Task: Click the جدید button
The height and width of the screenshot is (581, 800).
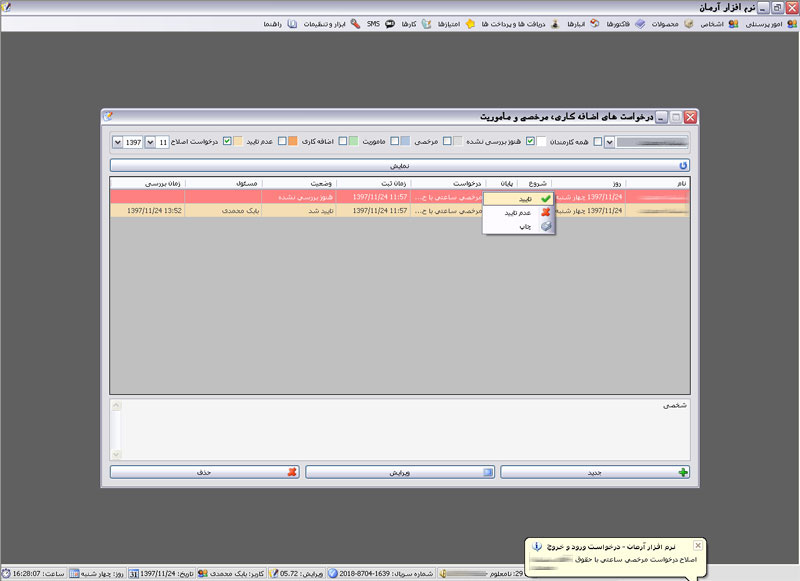Action: click(x=595, y=472)
